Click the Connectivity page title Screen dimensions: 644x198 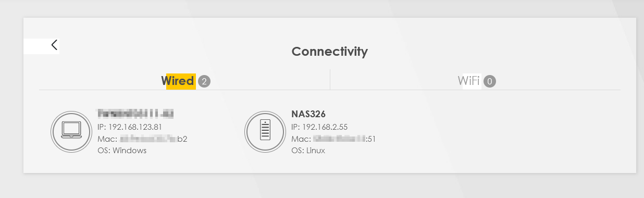pos(329,52)
